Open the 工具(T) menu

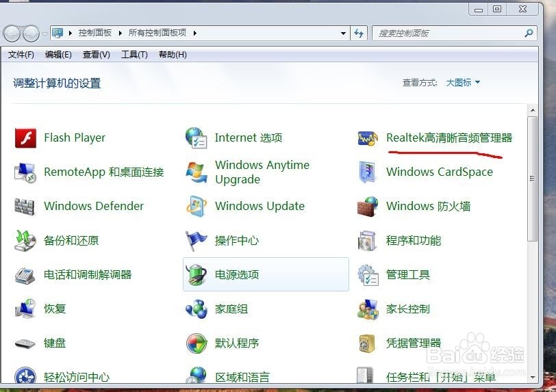(x=134, y=55)
